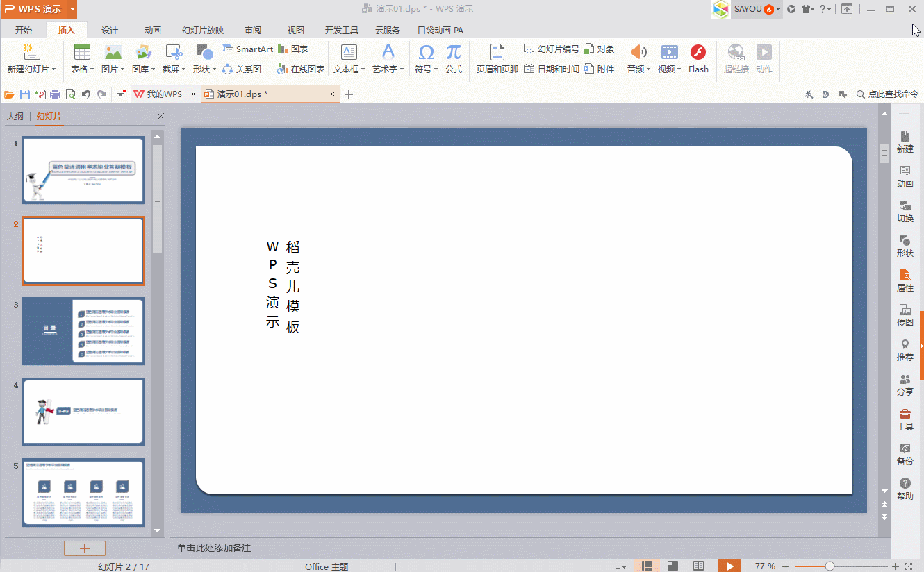Toggle notes pane icon in status bar

point(622,566)
